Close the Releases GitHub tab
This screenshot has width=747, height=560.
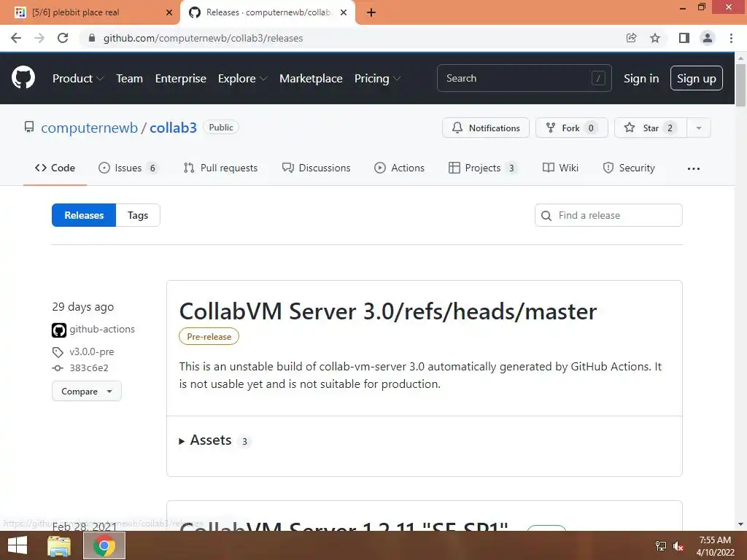pos(344,12)
